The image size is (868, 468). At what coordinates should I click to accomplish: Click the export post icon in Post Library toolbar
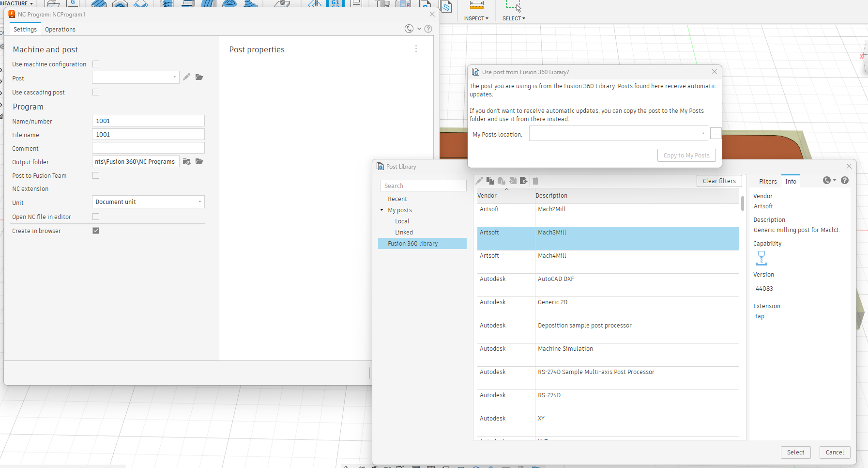click(x=523, y=181)
